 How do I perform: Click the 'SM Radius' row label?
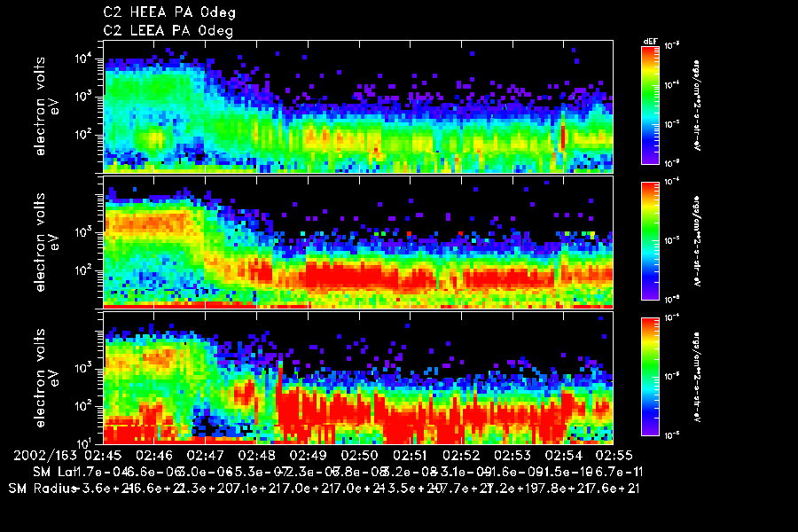[43, 489]
